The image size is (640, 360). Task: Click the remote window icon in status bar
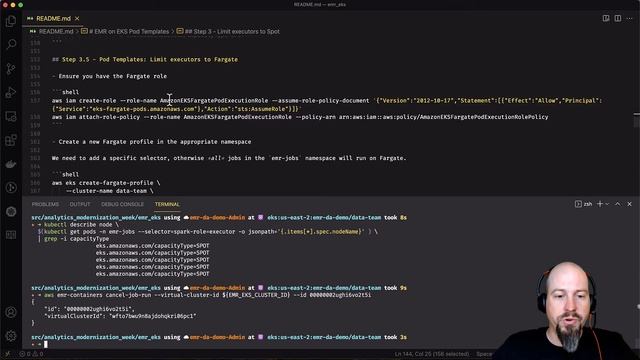8,354
